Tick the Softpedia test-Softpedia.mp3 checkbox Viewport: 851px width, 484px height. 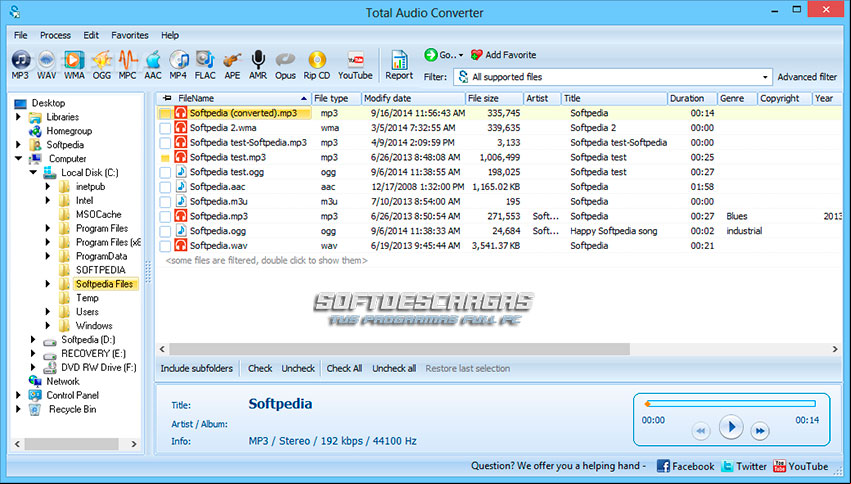click(x=165, y=143)
